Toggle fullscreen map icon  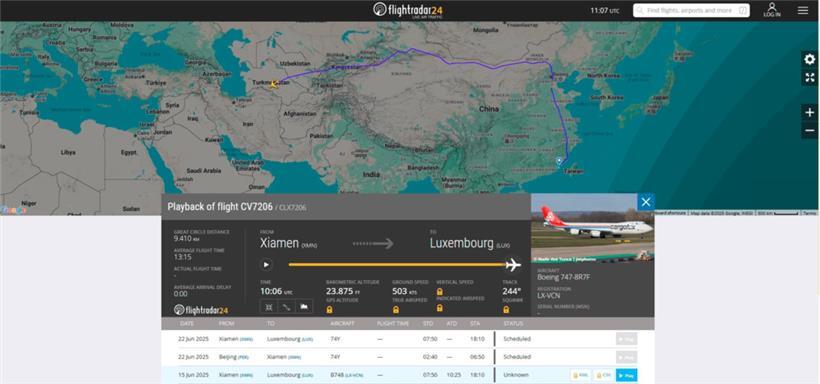pos(810,78)
